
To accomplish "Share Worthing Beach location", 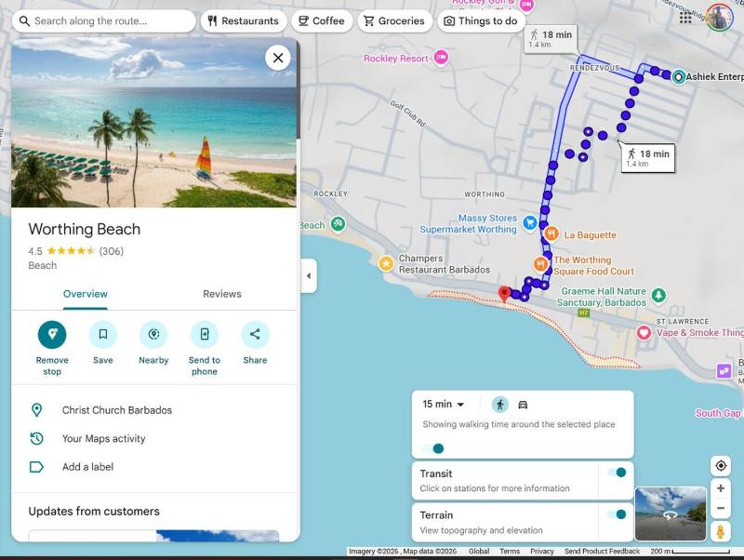I will click(x=255, y=335).
